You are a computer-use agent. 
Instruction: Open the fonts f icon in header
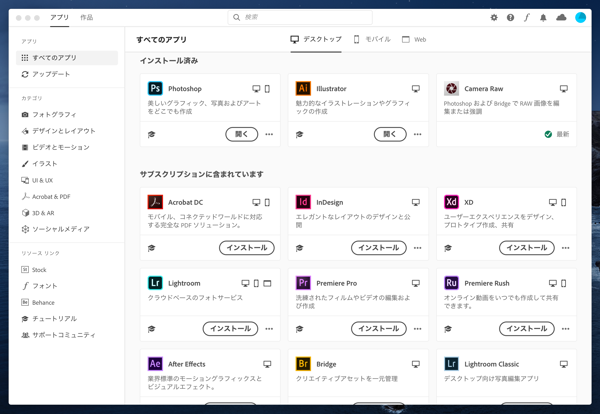coord(527,18)
